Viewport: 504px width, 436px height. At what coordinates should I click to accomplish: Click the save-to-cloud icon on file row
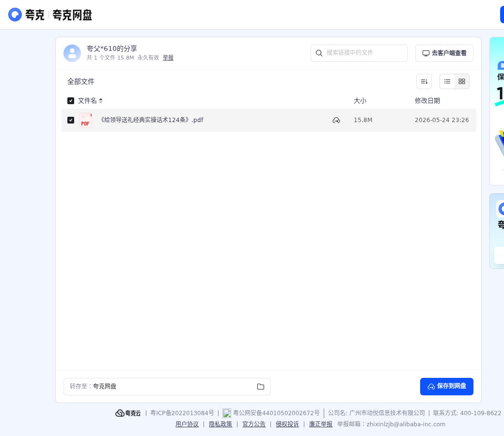336,120
